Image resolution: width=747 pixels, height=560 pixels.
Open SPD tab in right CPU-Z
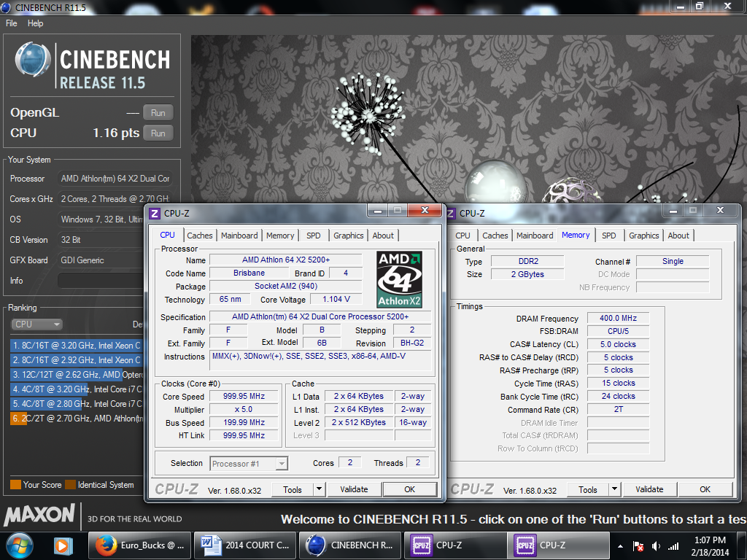[x=609, y=236]
